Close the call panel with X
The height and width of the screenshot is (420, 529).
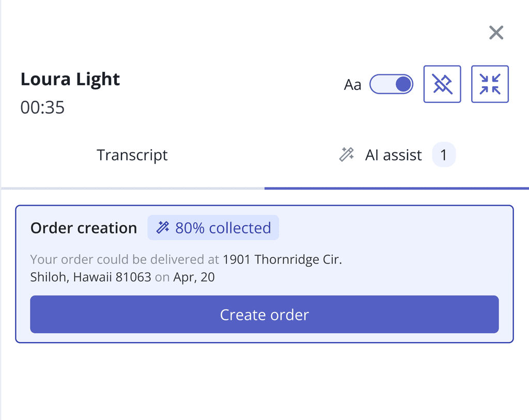[496, 33]
